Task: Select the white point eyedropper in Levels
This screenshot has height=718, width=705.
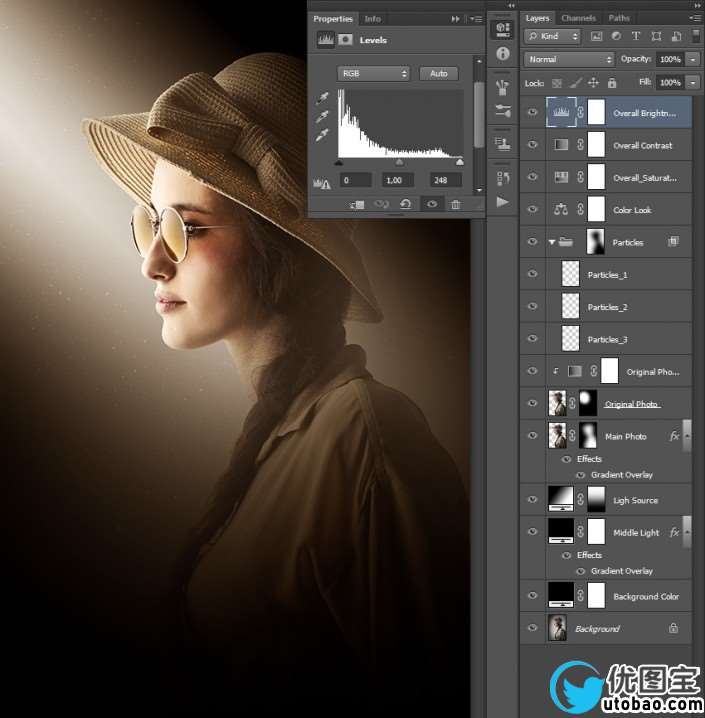Action: (322, 136)
